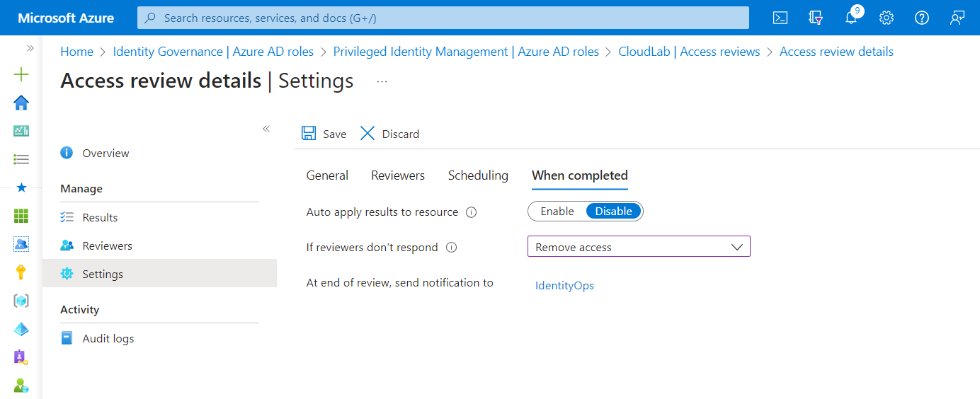980x399 pixels.
Task: Switch to the General tab
Action: (327, 175)
